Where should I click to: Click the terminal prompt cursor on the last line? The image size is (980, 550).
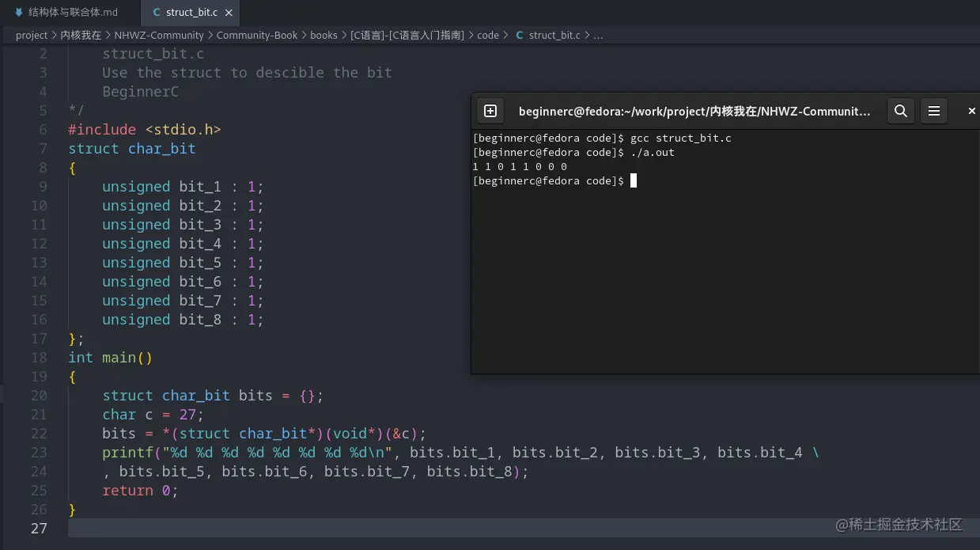pyautogui.click(x=634, y=181)
